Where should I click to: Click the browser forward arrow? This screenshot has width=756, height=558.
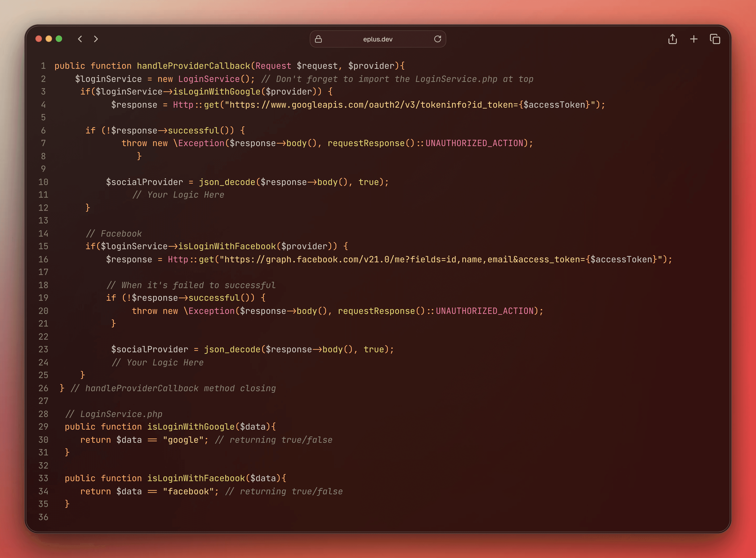96,39
